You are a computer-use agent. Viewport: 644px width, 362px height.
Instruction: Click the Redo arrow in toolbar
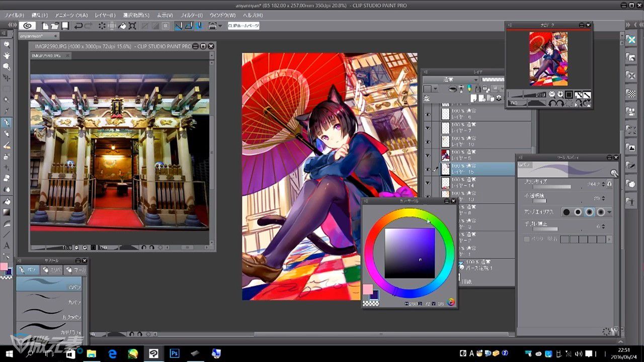coord(88,26)
